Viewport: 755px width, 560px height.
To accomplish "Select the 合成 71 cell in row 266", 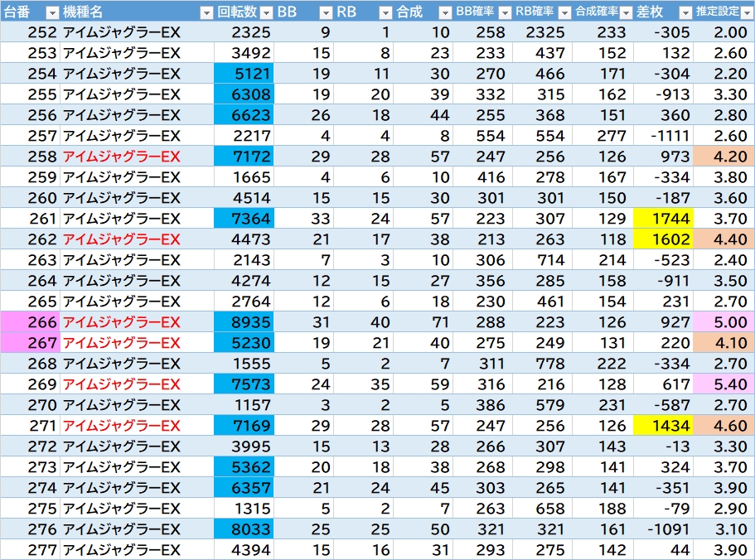I will point(423,322).
